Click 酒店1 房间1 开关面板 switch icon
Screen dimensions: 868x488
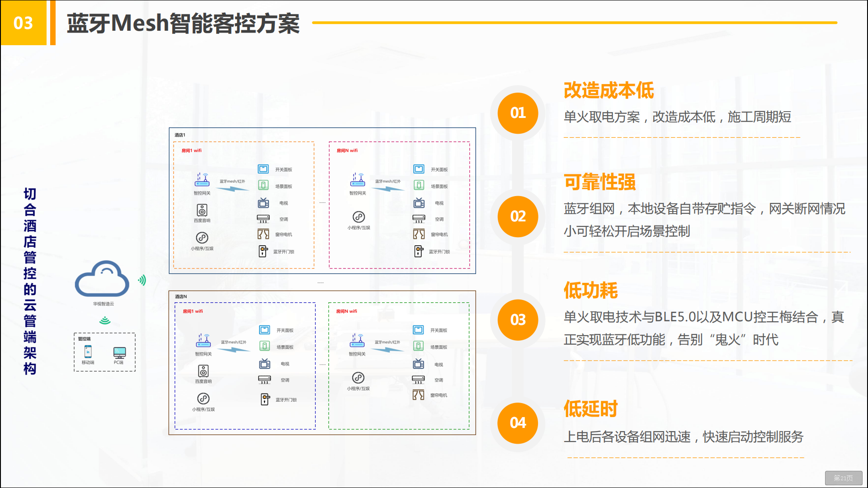coord(263,169)
